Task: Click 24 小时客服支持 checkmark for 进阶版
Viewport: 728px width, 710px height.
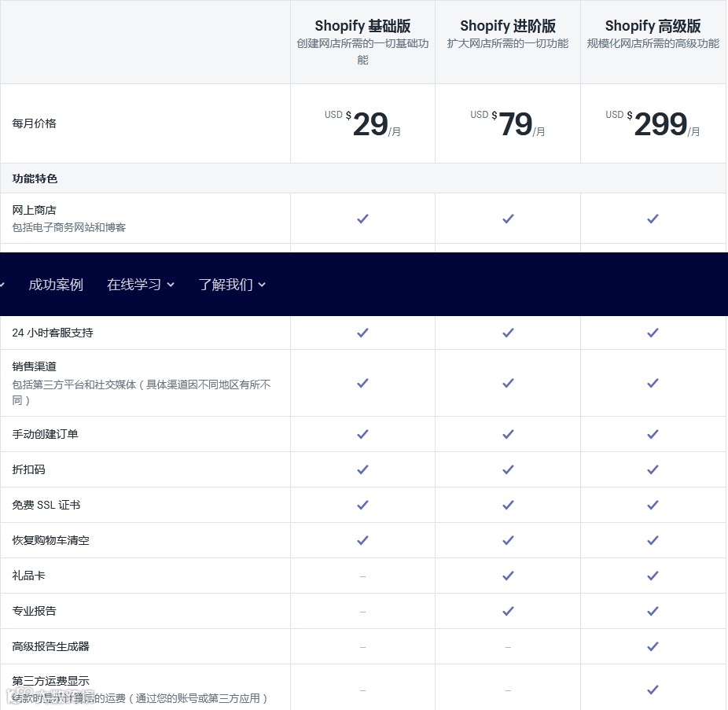Action: coord(508,333)
